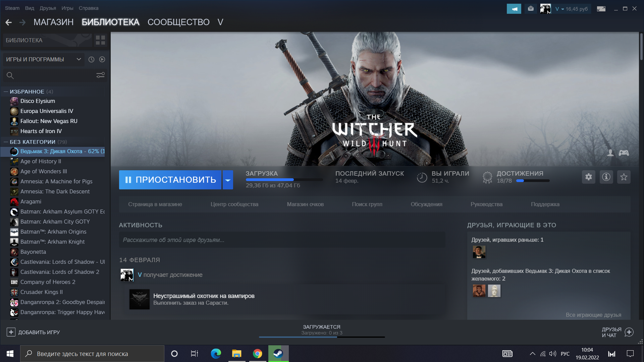Show game info icon
This screenshot has width=644, height=362.
[606, 177]
